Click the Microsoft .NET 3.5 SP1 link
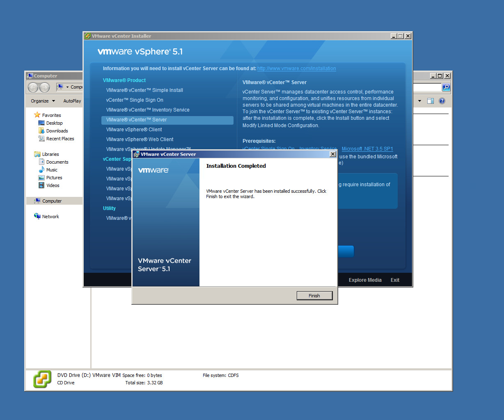This screenshot has height=420, width=504. click(x=367, y=149)
